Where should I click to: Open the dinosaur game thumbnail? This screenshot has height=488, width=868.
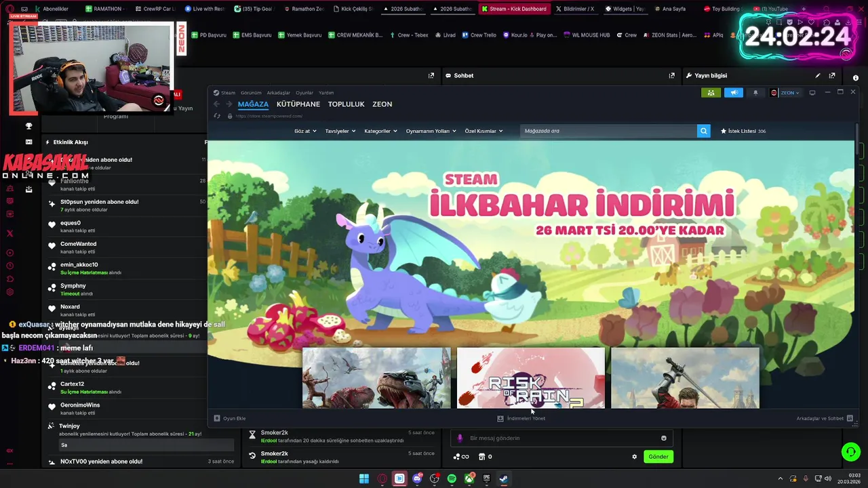(x=376, y=378)
